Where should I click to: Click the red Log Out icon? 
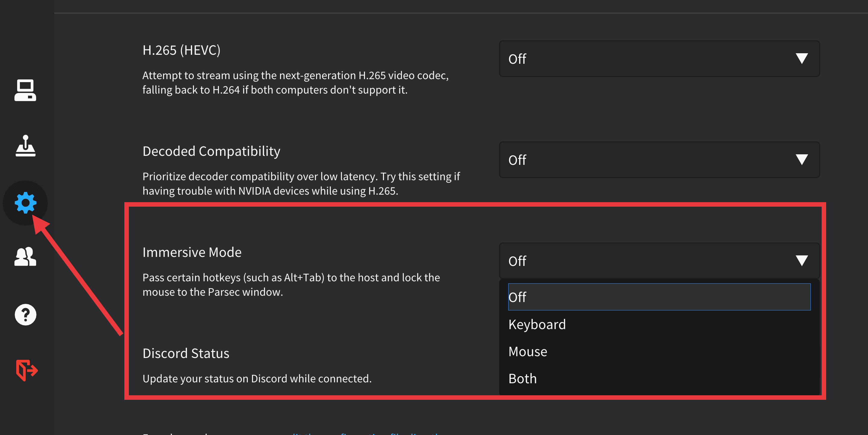pos(26,370)
